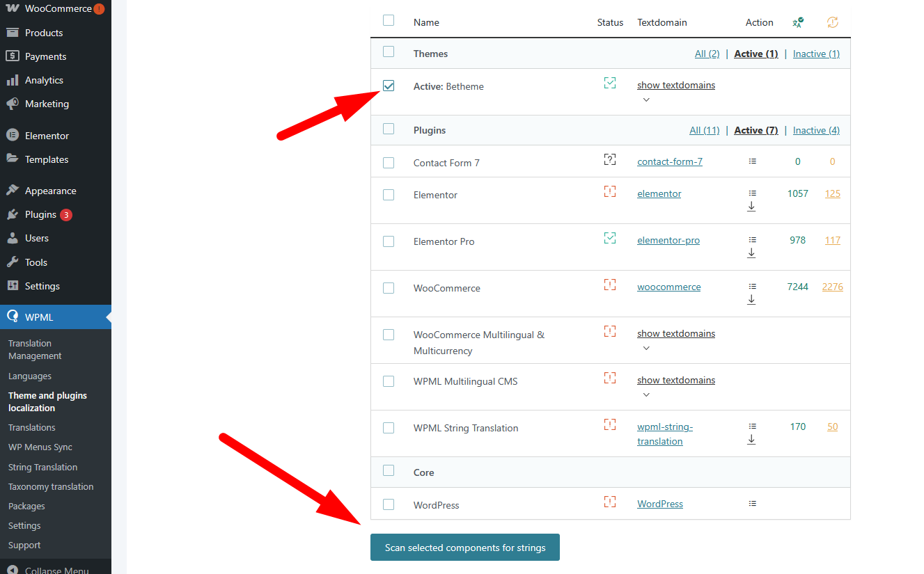Click the WPML String Translation download icon
This screenshot has width=924, height=574.
click(751, 440)
